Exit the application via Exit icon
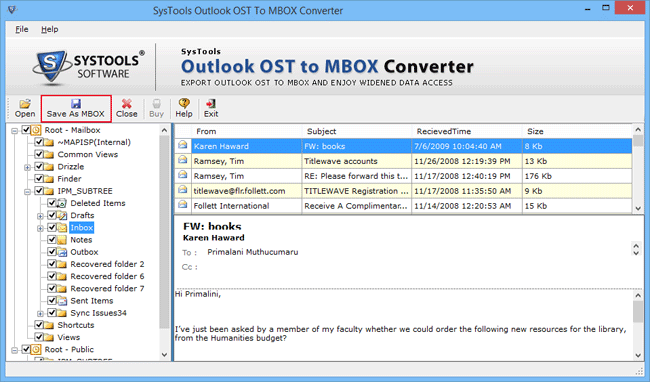Screen dimensions: 650x382 [x=211, y=109]
